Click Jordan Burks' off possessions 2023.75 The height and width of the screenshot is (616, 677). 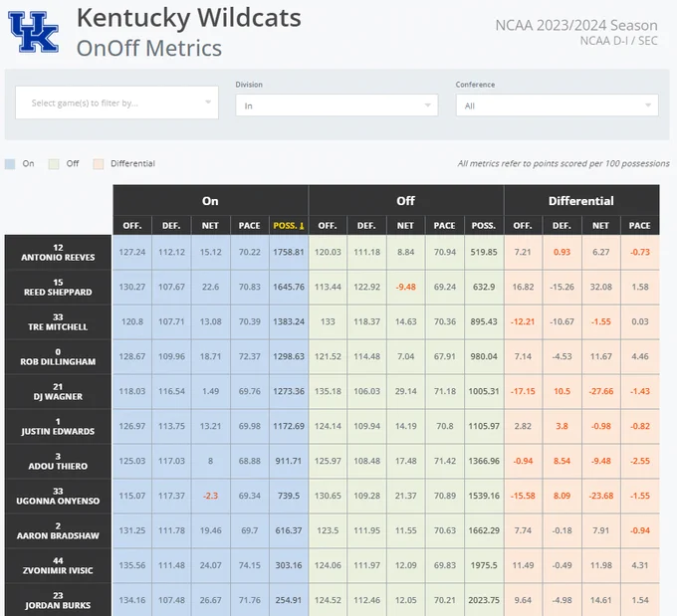[484, 600]
